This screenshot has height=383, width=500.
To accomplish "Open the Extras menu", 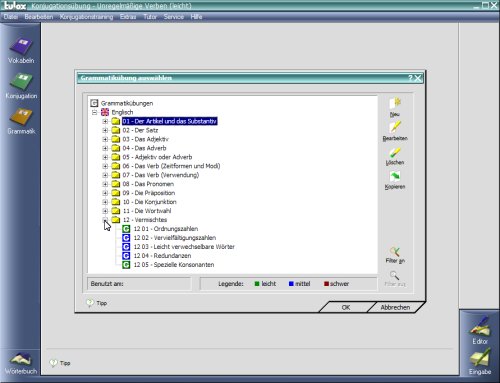I will coord(128,17).
